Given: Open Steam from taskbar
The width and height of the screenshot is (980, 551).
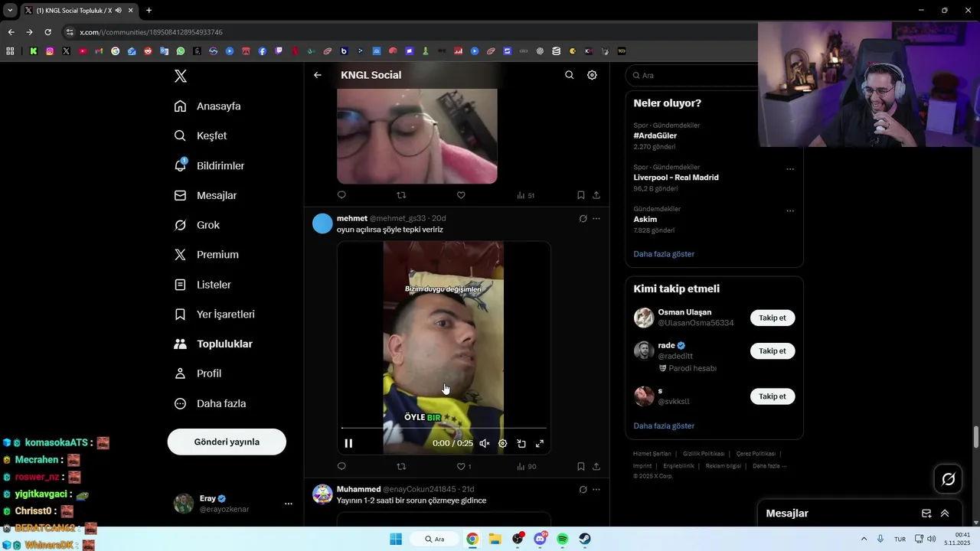Looking at the screenshot, I should (x=585, y=539).
